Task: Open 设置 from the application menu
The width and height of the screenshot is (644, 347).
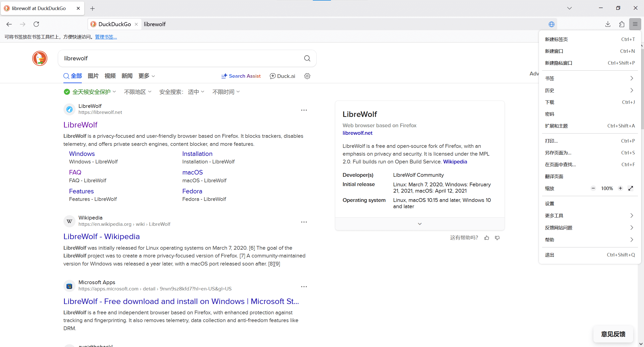Action: click(x=550, y=204)
